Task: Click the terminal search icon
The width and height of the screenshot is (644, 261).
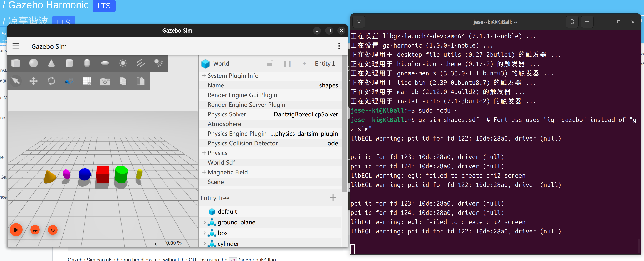Action: coord(572,22)
